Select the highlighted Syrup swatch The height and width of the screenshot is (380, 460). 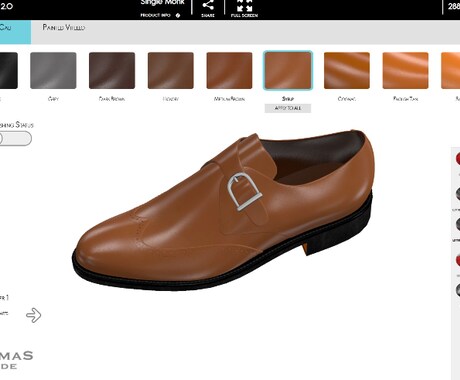point(288,70)
